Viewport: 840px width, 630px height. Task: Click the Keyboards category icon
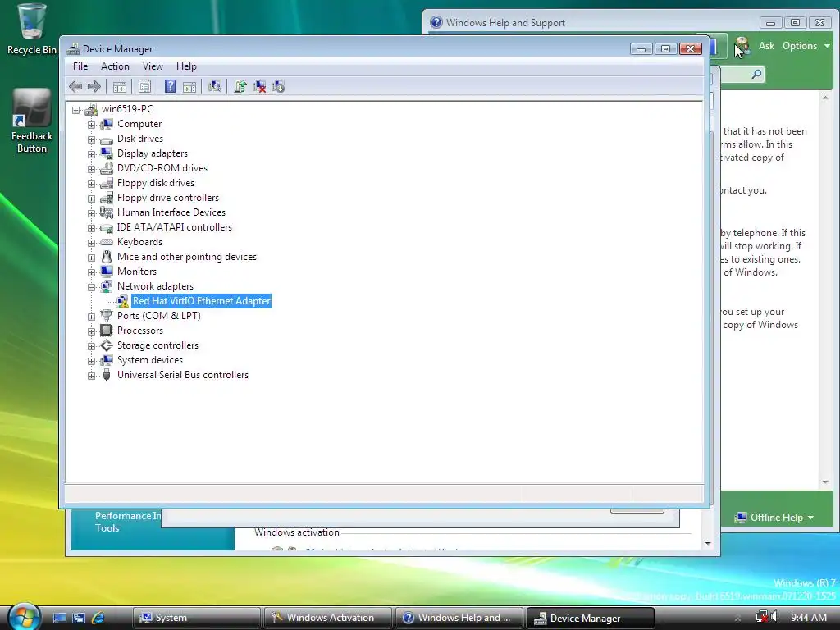107,242
